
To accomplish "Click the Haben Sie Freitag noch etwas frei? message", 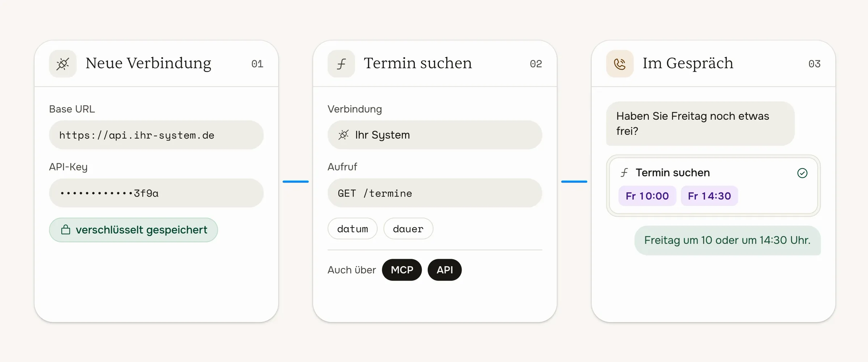I will tap(700, 124).
